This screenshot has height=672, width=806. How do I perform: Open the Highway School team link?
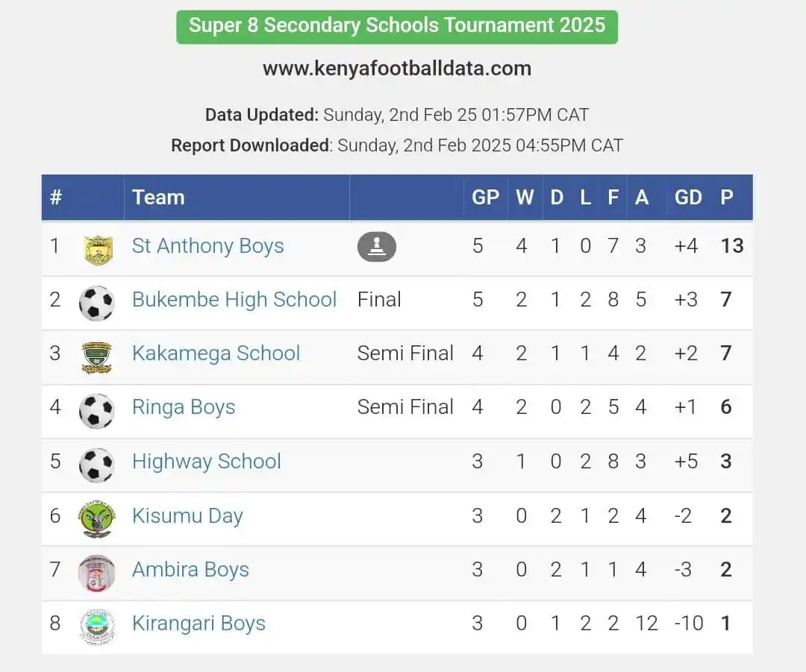pyautogui.click(x=207, y=462)
